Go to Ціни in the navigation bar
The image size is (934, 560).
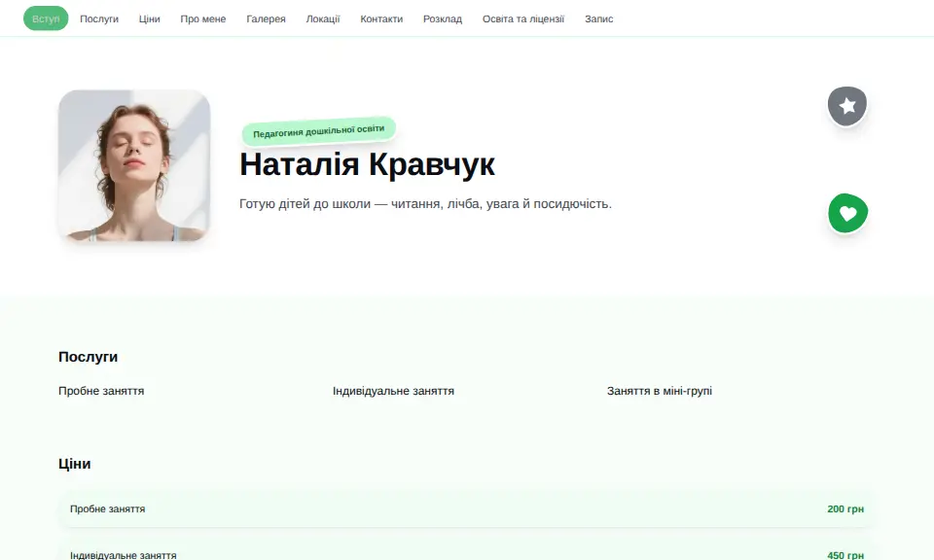tap(150, 19)
